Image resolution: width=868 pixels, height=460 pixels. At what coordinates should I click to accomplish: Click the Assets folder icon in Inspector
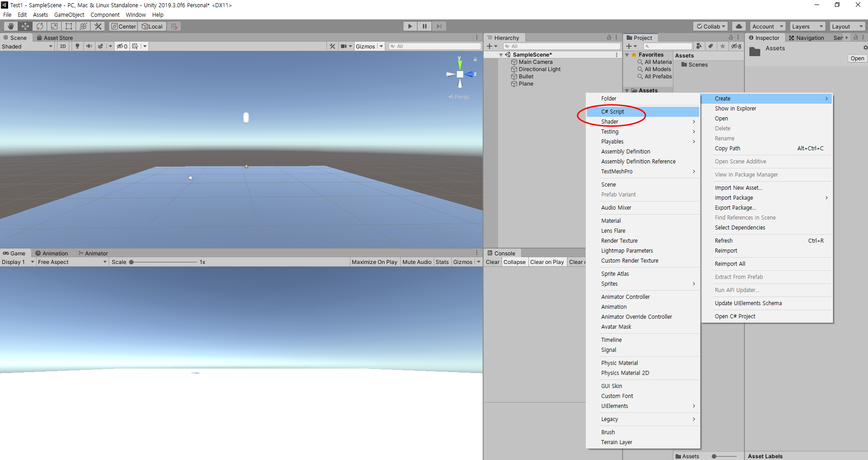(755, 52)
